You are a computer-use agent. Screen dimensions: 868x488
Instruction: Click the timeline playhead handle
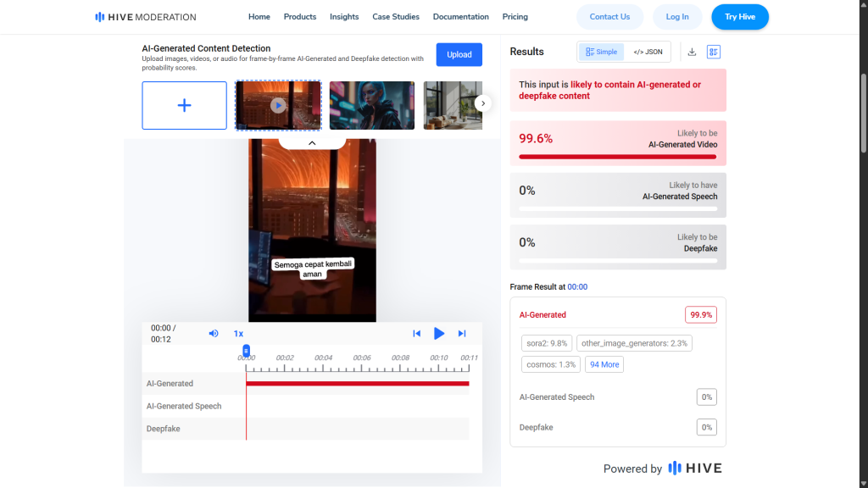tap(246, 350)
